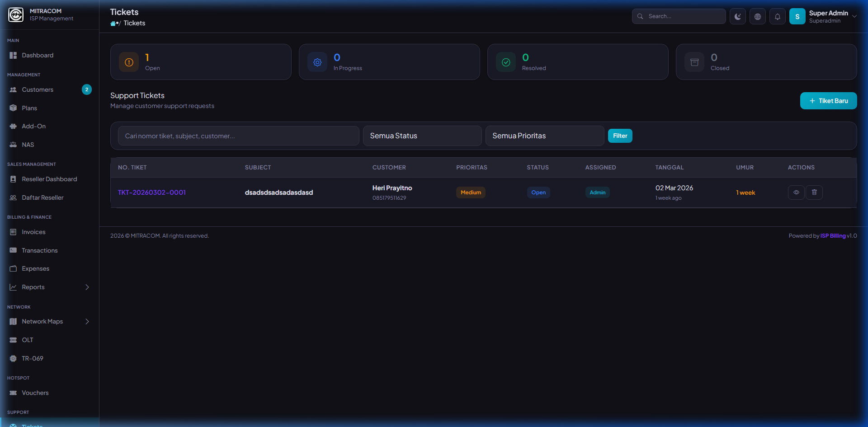This screenshot has height=427, width=868.
Task: Click the home icon in breadcrumb
Action: [113, 23]
